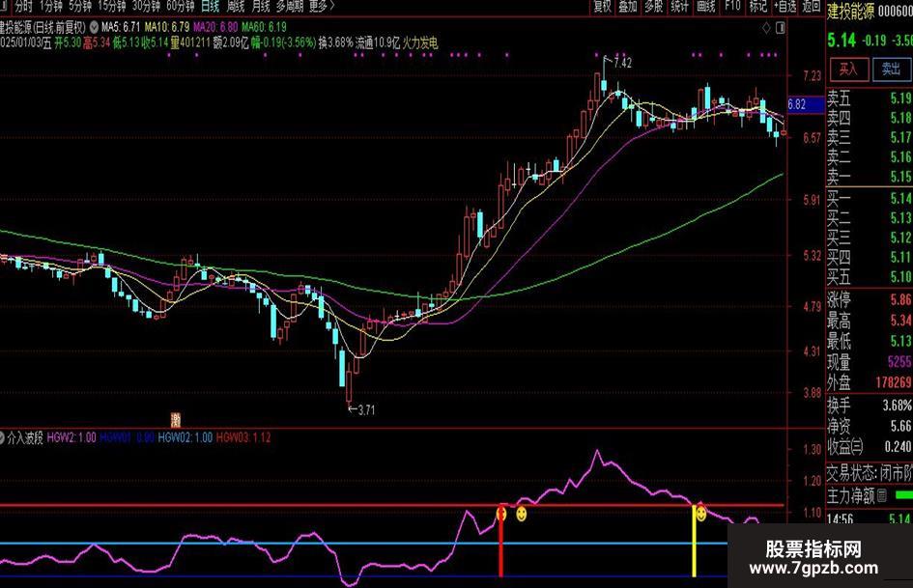Click the 净资 net asset row

point(870,426)
